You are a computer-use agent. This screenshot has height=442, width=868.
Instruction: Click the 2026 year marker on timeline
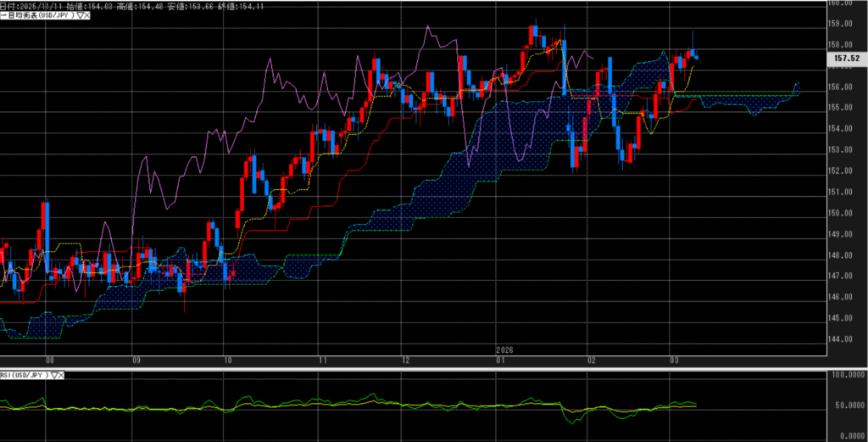pyautogui.click(x=504, y=350)
